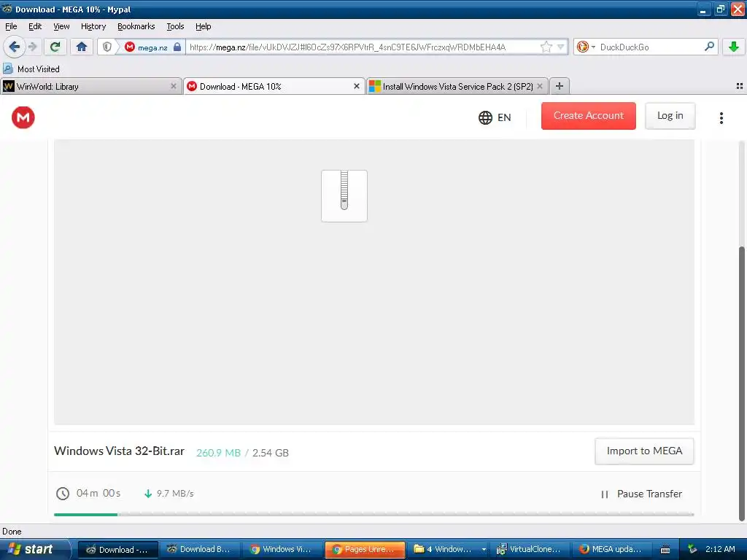The image size is (747, 560).
Task: Go back with the browser Back arrow
Action: [x=14, y=47]
